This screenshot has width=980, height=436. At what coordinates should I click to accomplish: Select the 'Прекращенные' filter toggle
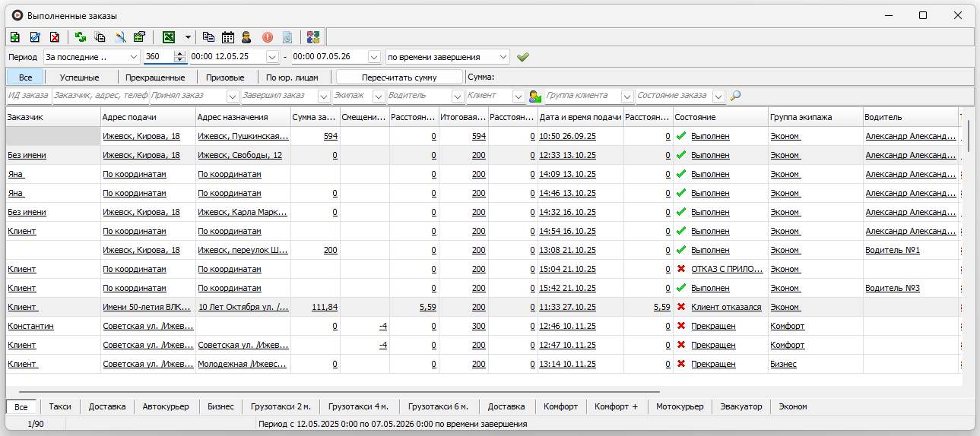(x=155, y=77)
